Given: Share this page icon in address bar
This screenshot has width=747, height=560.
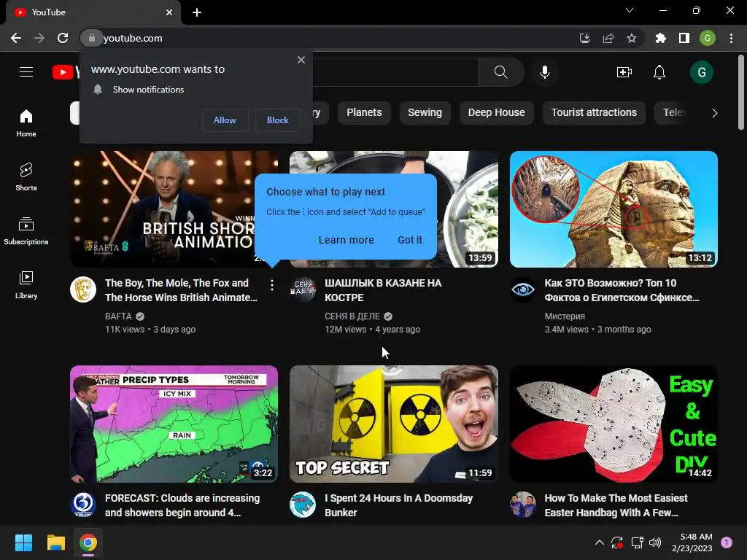Looking at the screenshot, I should (x=608, y=38).
